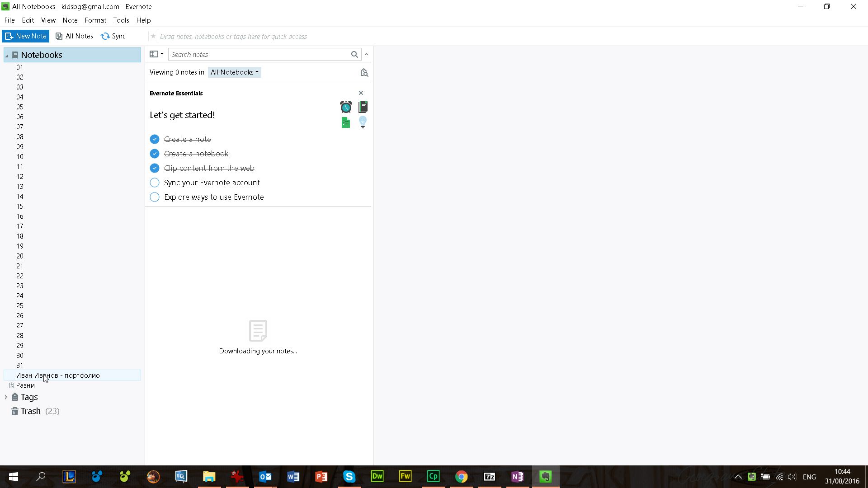Click the alarm clock reminder icon
This screenshot has width=868, height=488.
346,107
